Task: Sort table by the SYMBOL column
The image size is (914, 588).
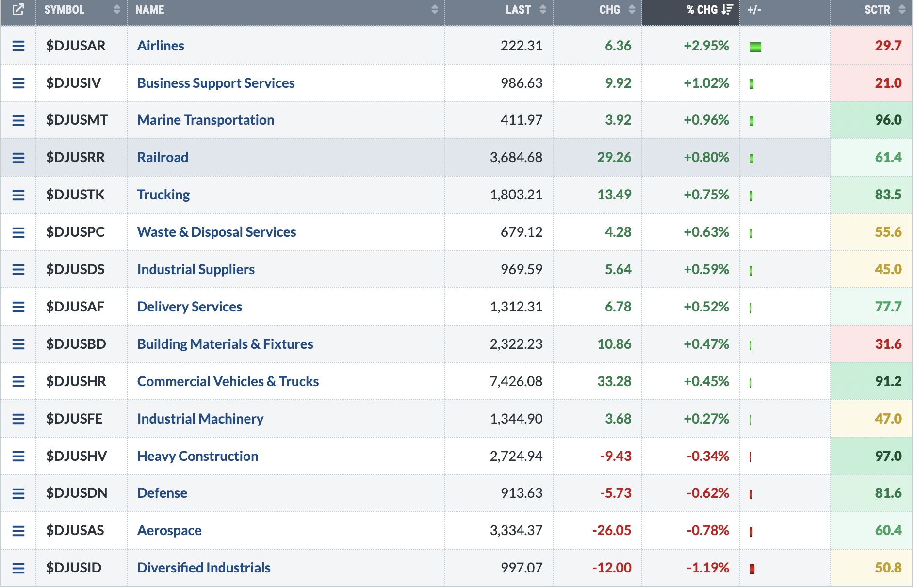Action: click(82, 10)
